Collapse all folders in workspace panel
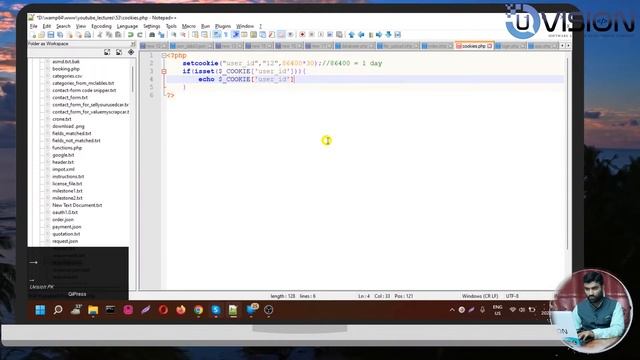Image resolution: width=640 pixels, height=360 pixels. tap(119, 52)
